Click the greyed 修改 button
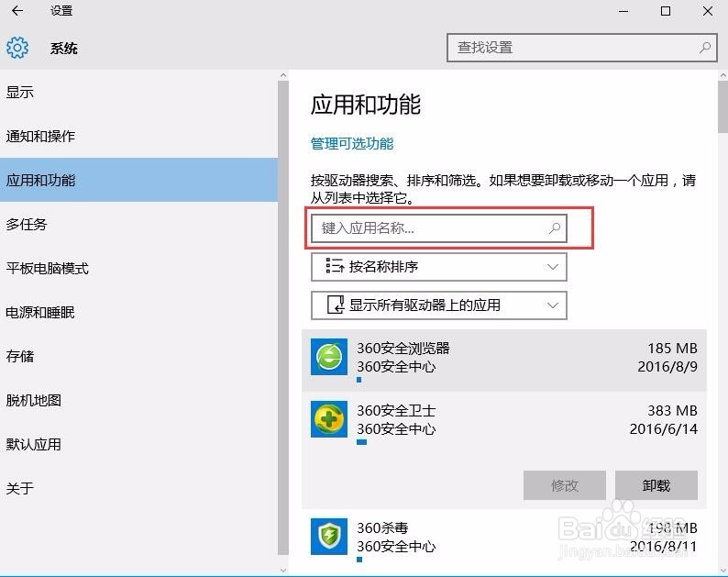Image resolution: width=728 pixels, height=577 pixels. click(x=565, y=485)
